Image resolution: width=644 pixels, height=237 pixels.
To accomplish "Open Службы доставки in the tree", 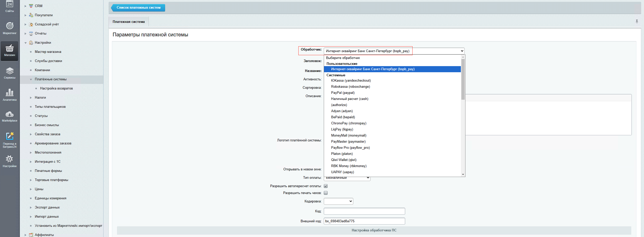I will [x=48, y=61].
